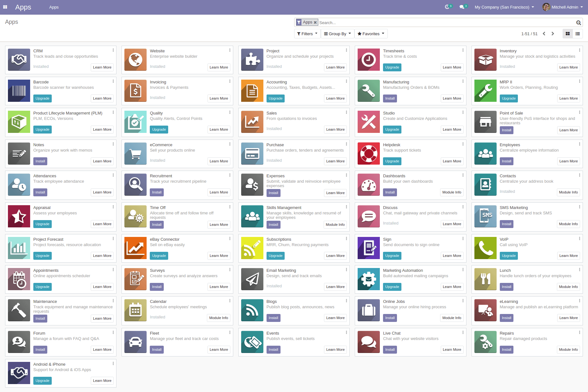Open the Lunch fork and knife icon
588x392 pixels.
point(486,279)
